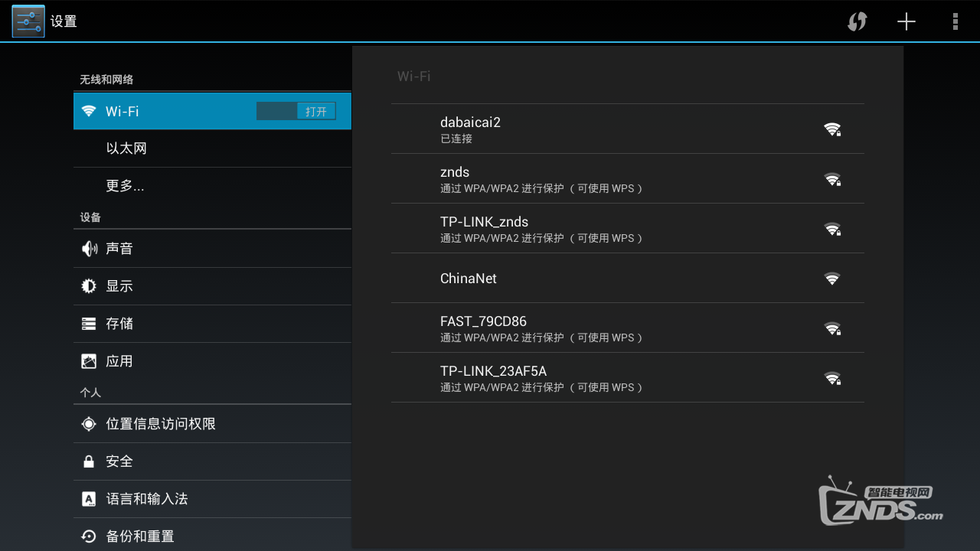Open the 以太网 Ethernet settings
Screen dimensions: 980x551
point(212,148)
